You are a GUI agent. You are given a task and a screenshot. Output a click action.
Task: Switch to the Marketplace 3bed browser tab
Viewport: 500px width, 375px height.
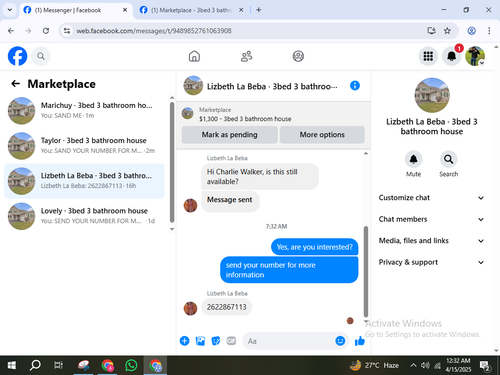[x=191, y=10]
